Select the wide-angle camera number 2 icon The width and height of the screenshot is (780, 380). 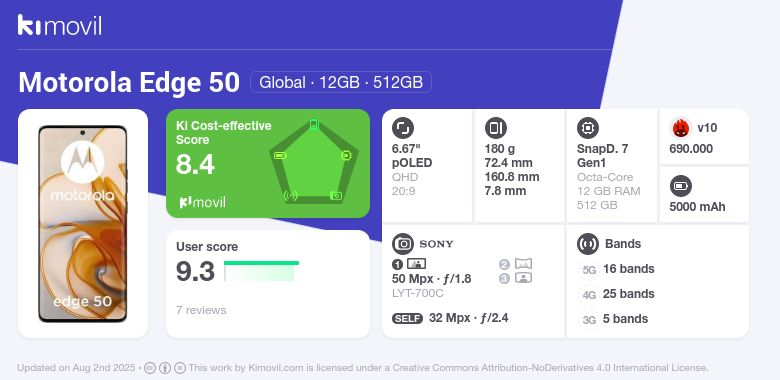coord(516,264)
